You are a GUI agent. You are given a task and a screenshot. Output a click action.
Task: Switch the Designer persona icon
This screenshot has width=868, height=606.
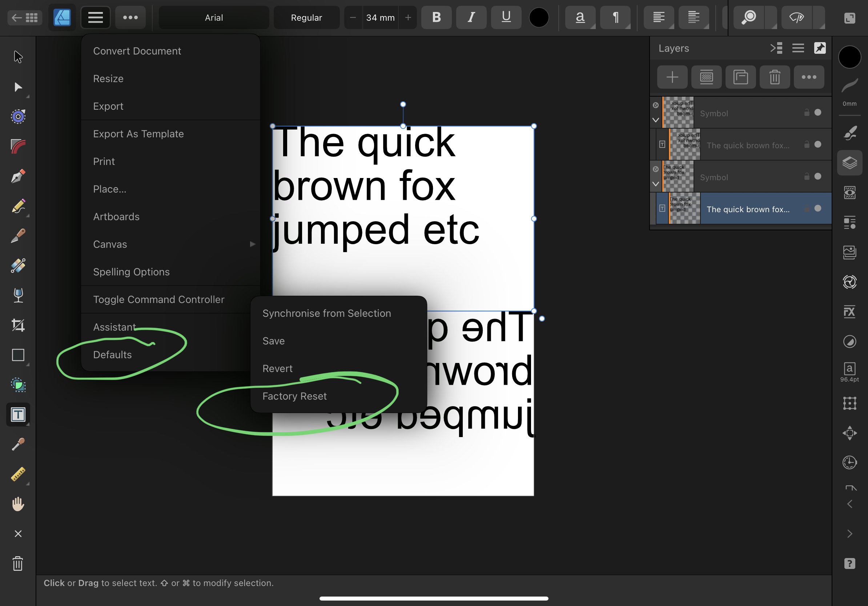pyautogui.click(x=62, y=17)
